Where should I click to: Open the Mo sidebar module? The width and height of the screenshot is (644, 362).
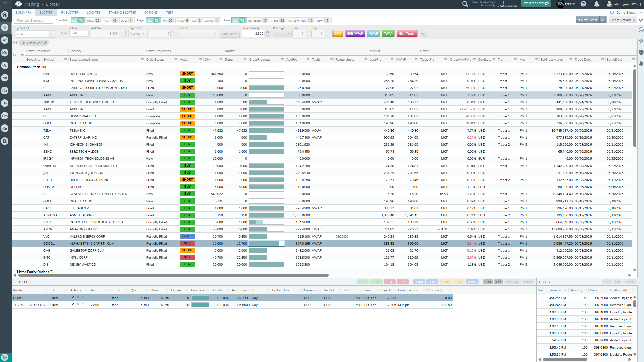pos(5,53)
